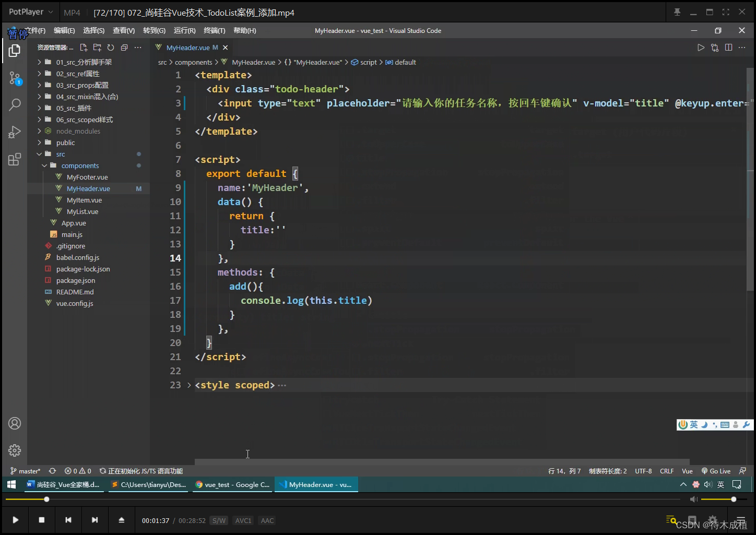
Task: Click New Folder icon in explorer header
Action: [97, 47]
